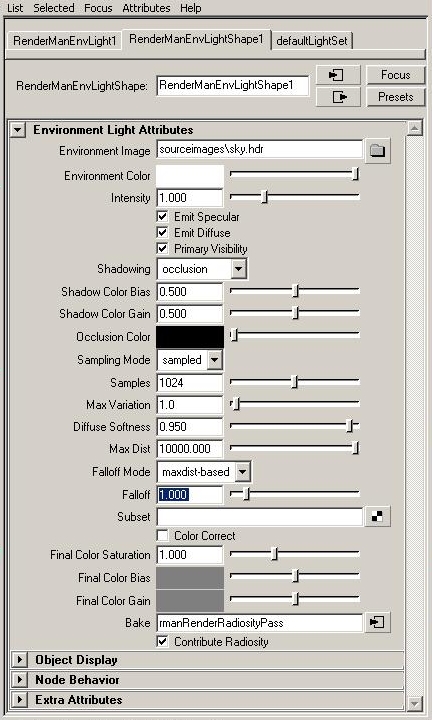Screen dimensions: 432x720
Task: Click the Environment Image path field
Action: [x=260, y=150]
